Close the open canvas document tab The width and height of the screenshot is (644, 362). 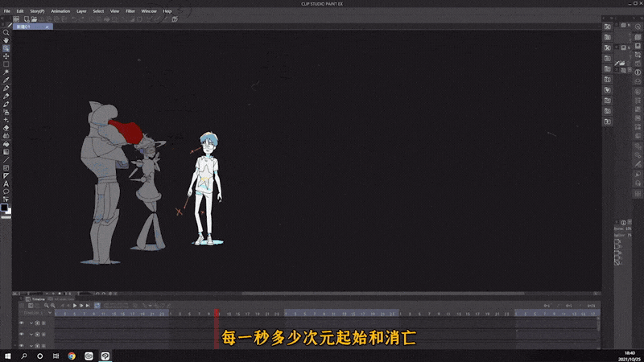[x=47, y=27]
